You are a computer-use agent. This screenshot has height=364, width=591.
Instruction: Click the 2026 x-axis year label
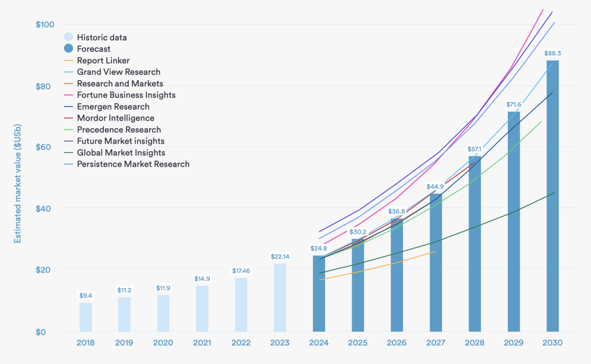point(397,343)
